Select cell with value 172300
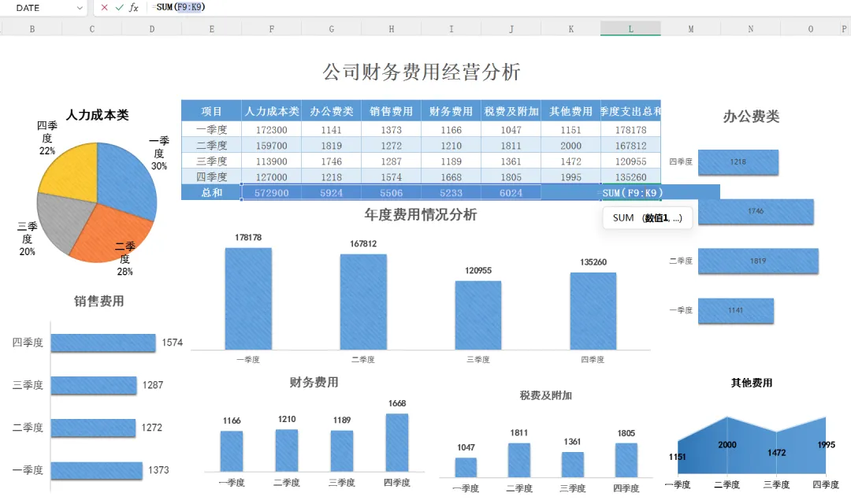This screenshot has width=851, height=504. click(271, 130)
